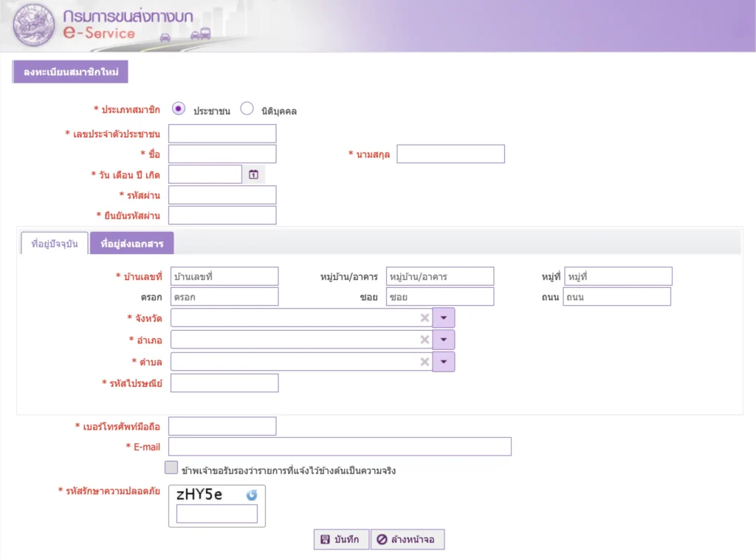Focus the เลขประจำตัวประชาชน ID number field
Viewport: 756px width, 559px height.
[x=222, y=134]
